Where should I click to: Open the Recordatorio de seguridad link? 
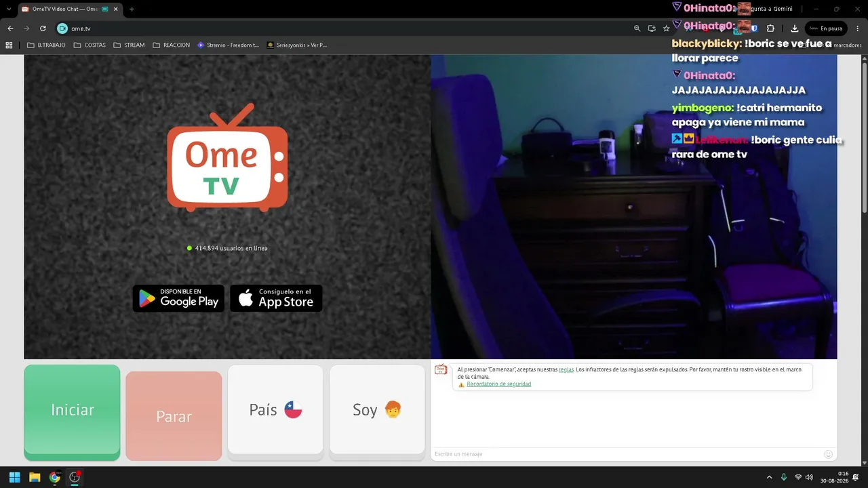click(498, 384)
